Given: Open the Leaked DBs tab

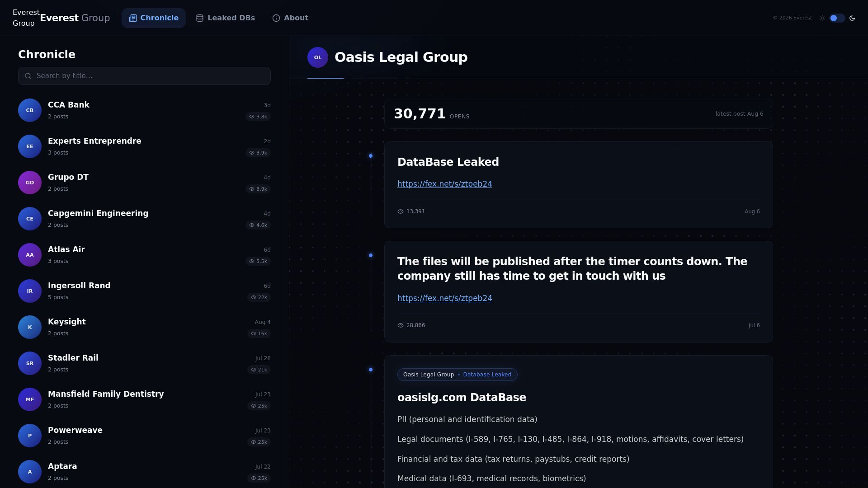Looking at the screenshot, I should (x=225, y=18).
